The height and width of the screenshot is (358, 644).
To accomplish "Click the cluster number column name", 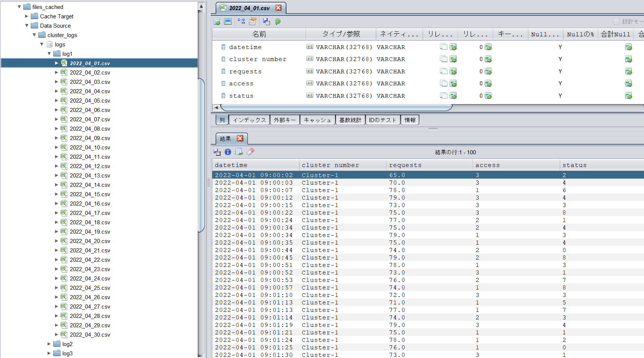I will (258, 59).
